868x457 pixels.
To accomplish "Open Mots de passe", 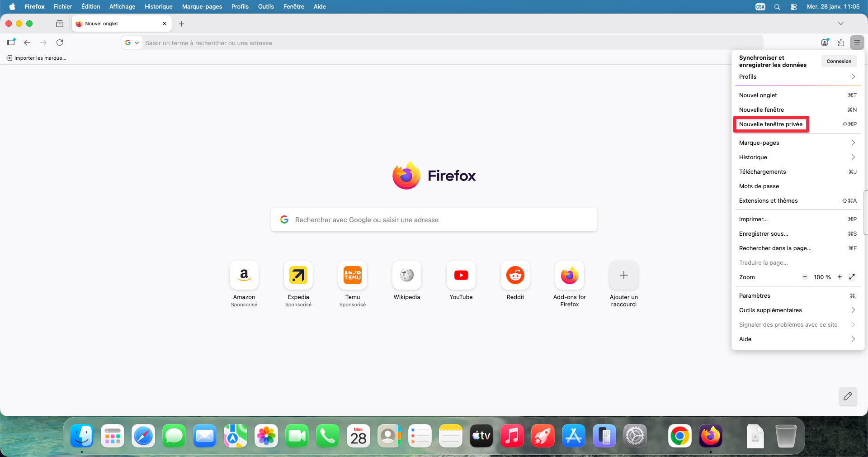I will click(798, 186).
